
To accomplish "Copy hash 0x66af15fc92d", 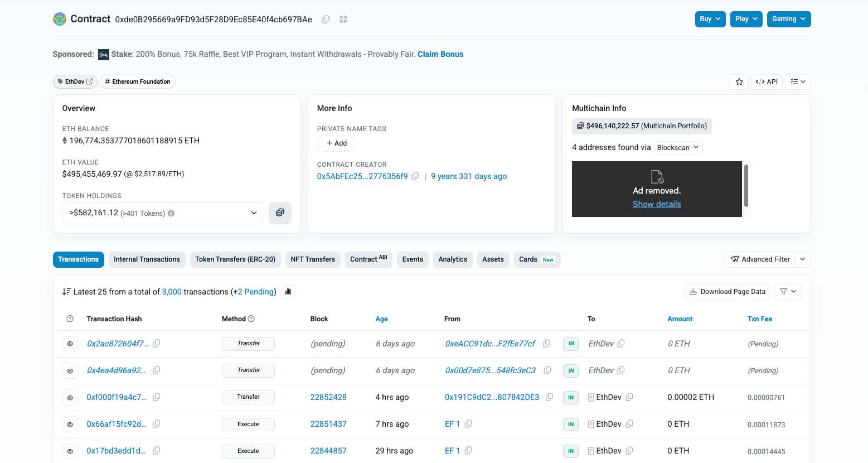I will (x=157, y=424).
